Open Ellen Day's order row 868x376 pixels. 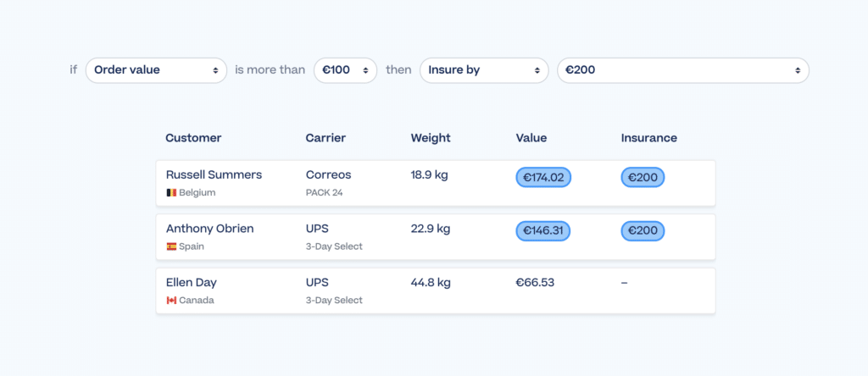436,290
